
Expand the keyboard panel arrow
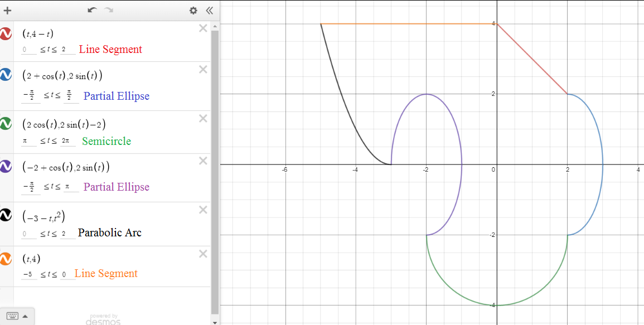click(x=25, y=316)
